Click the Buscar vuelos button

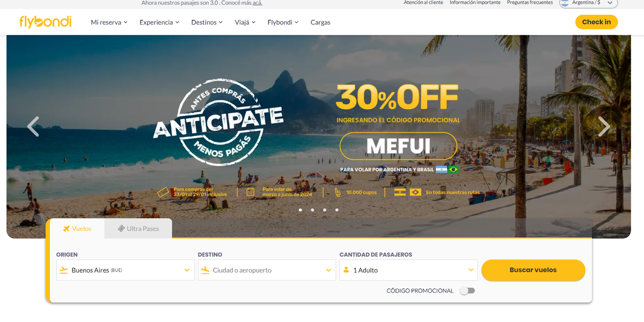click(533, 270)
